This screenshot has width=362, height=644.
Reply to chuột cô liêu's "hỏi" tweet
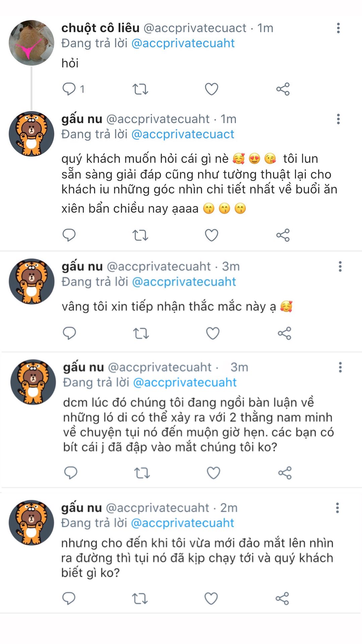coord(69,89)
